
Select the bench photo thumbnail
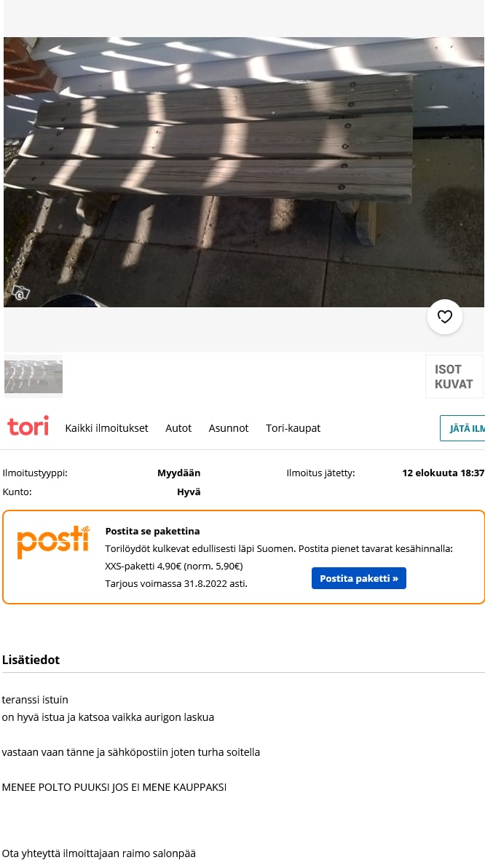pyautogui.click(x=33, y=376)
